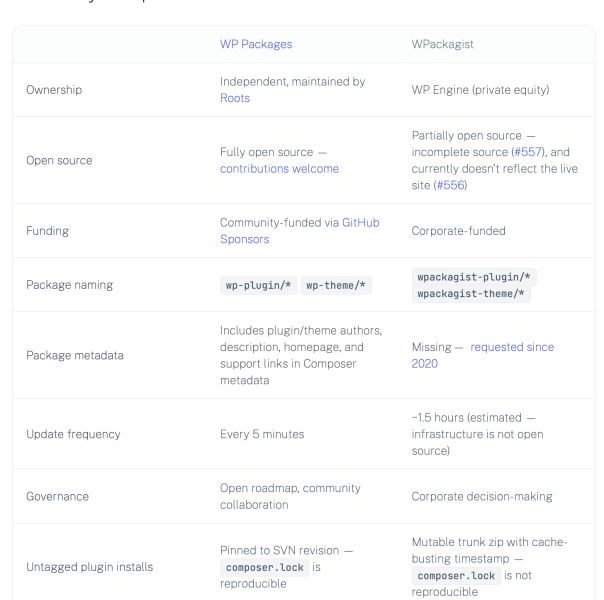Click composer.lock code in WPackagist column

coord(456,576)
